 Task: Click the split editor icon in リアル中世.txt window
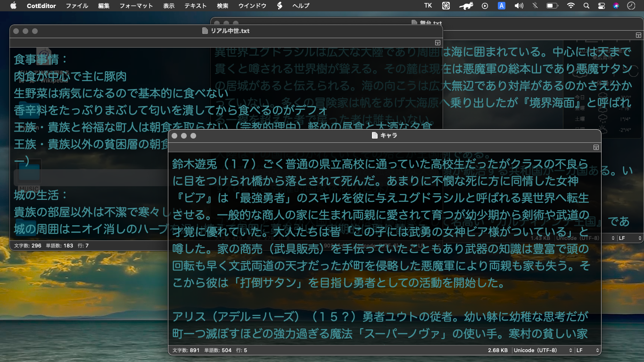coord(438,43)
